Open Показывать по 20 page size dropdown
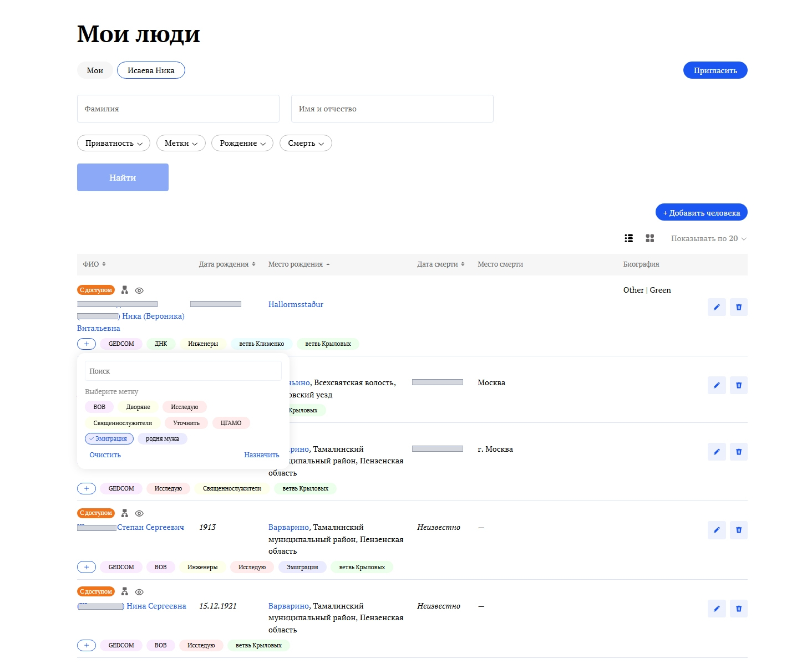The height and width of the screenshot is (664, 812). [x=708, y=238]
